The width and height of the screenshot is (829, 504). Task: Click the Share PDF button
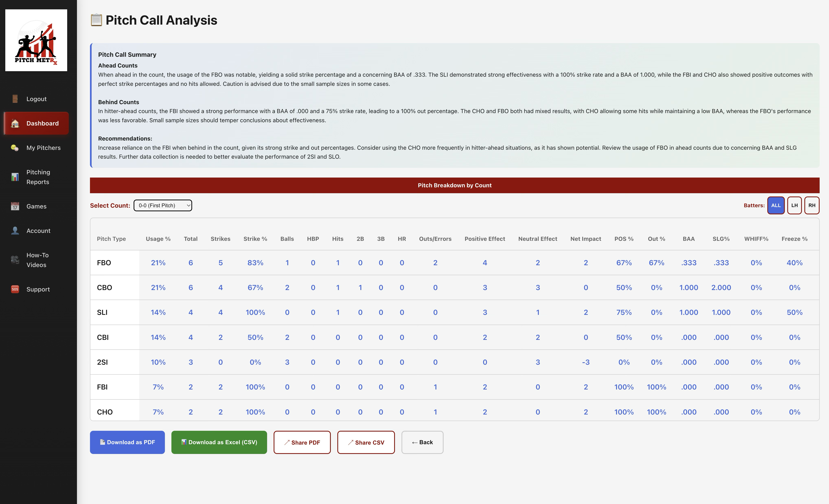click(302, 442)
